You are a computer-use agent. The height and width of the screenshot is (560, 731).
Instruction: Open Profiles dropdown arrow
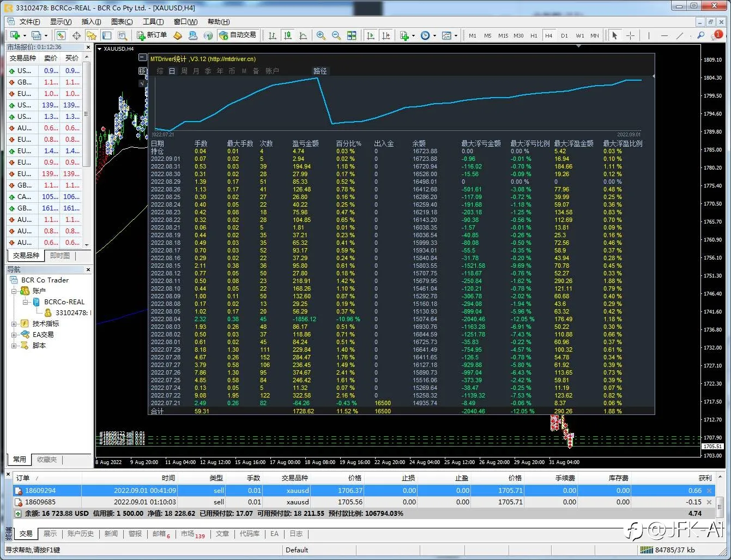(x=46, y=35)
